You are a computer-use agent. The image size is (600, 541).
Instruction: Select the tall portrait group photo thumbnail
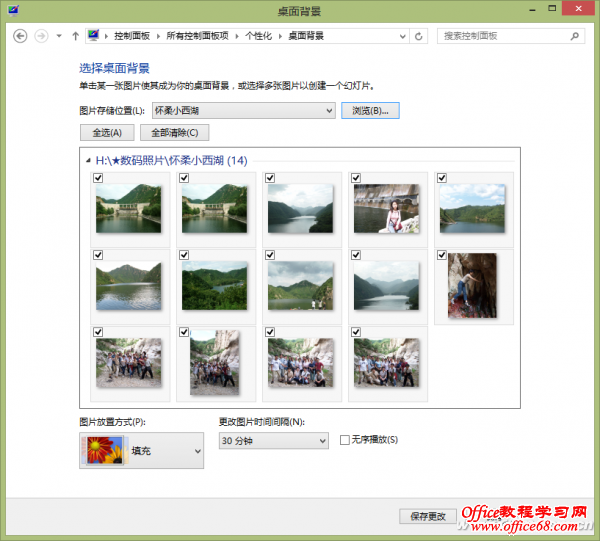click(x=214, y=362)
